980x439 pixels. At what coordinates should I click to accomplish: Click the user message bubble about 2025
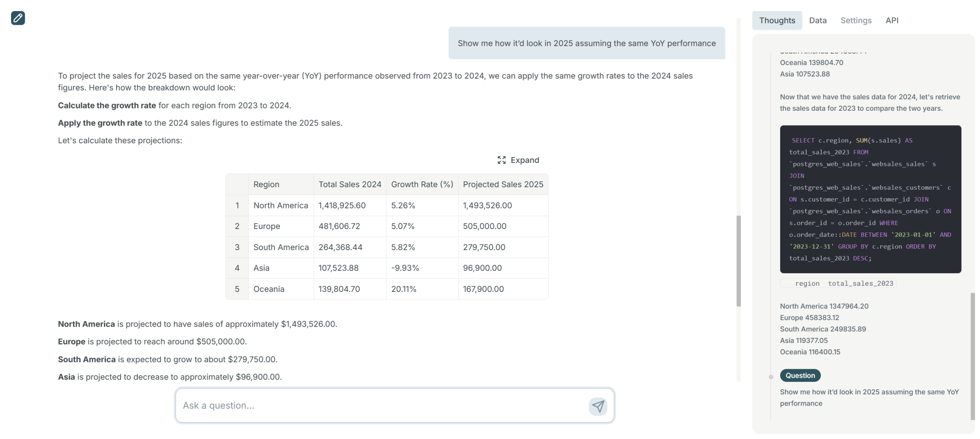pyautogui.click(x=586, y=43)
